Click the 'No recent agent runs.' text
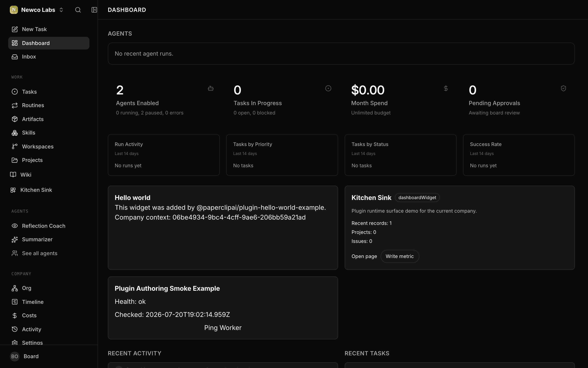 pos(144,54)
